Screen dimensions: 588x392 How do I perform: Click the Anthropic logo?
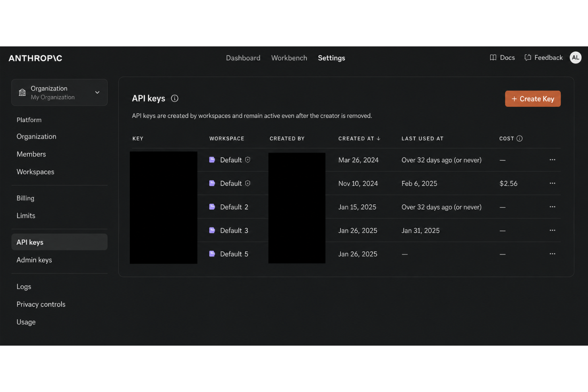(x=35, y=58)
